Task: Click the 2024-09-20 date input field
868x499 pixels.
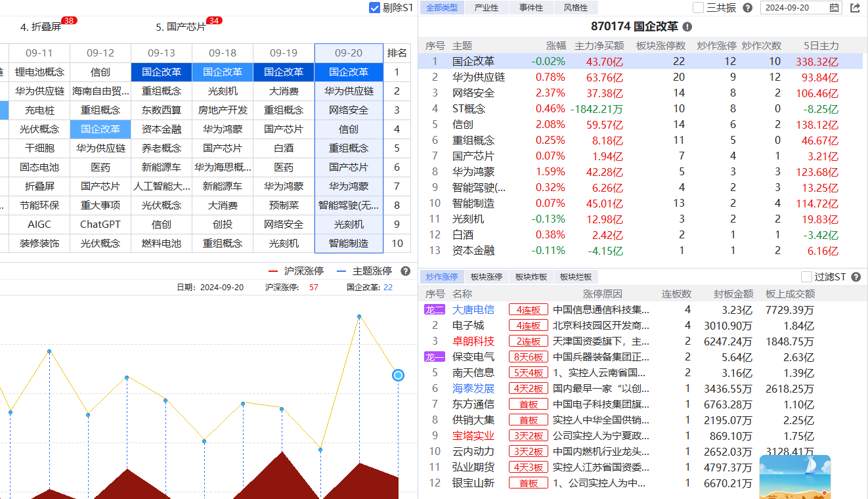Action: click(x=794, y=8)
